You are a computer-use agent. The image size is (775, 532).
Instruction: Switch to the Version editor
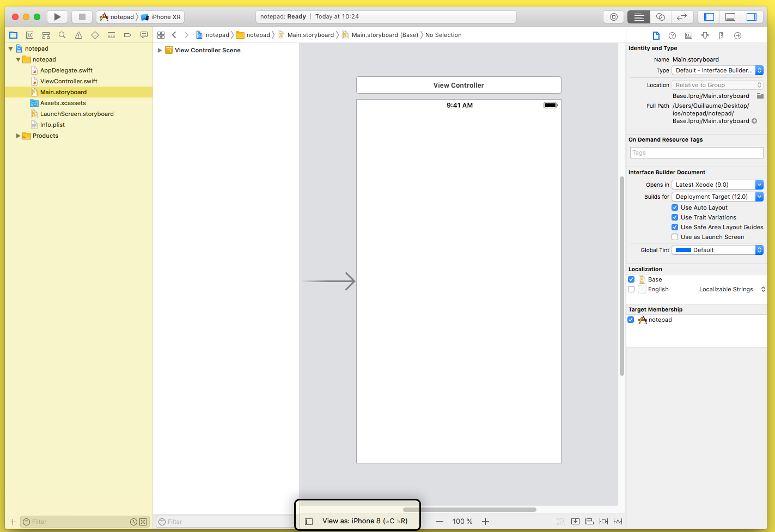click(x=682, y=17)
